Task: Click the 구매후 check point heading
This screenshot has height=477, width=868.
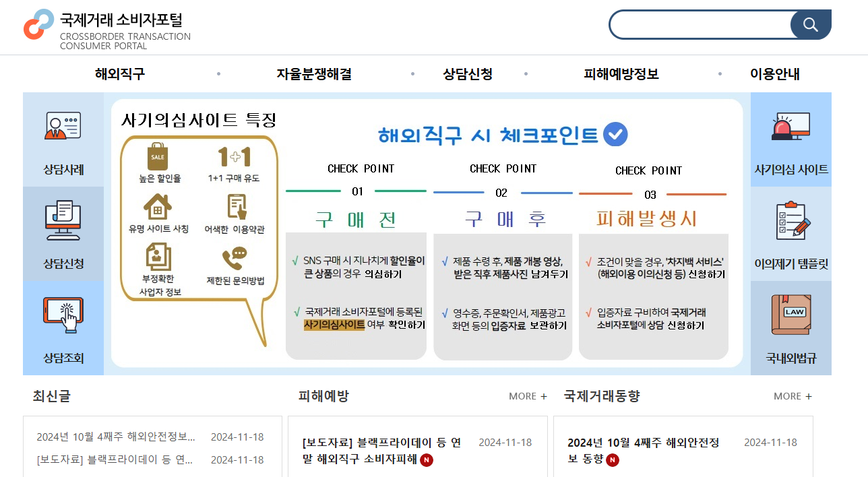Action: click(505, 219)
